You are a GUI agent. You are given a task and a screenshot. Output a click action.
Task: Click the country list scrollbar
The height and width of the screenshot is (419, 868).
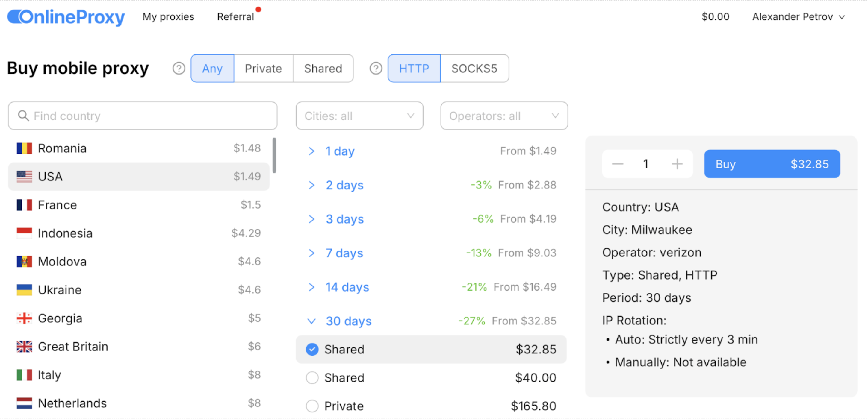point(274,155)
